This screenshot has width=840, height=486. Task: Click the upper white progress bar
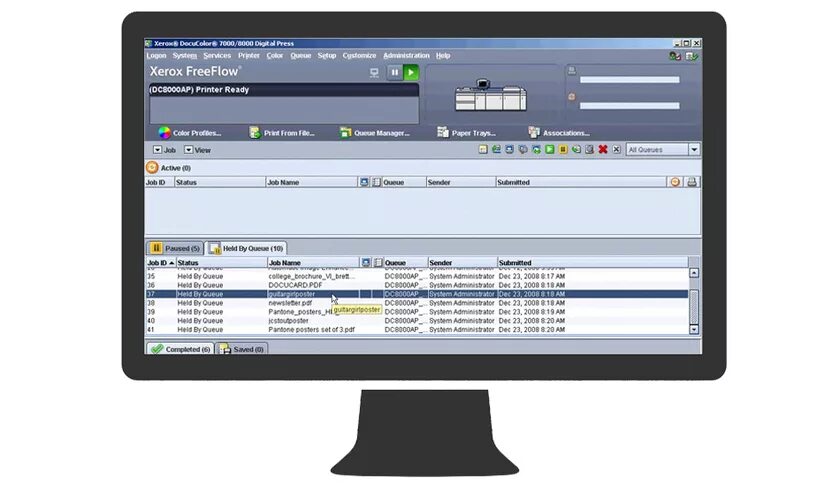[x=629, y=80]
